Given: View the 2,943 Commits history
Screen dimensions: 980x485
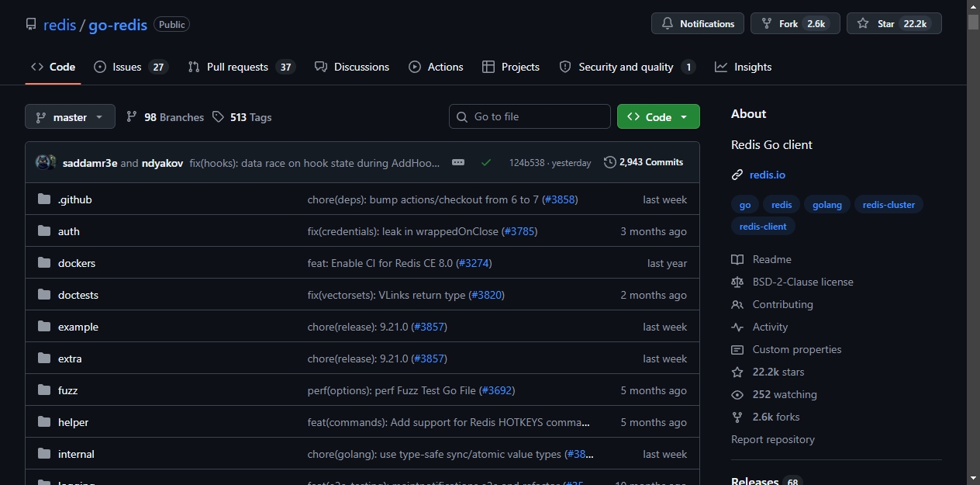Looking at the screenshot, I should click(644, 162).
